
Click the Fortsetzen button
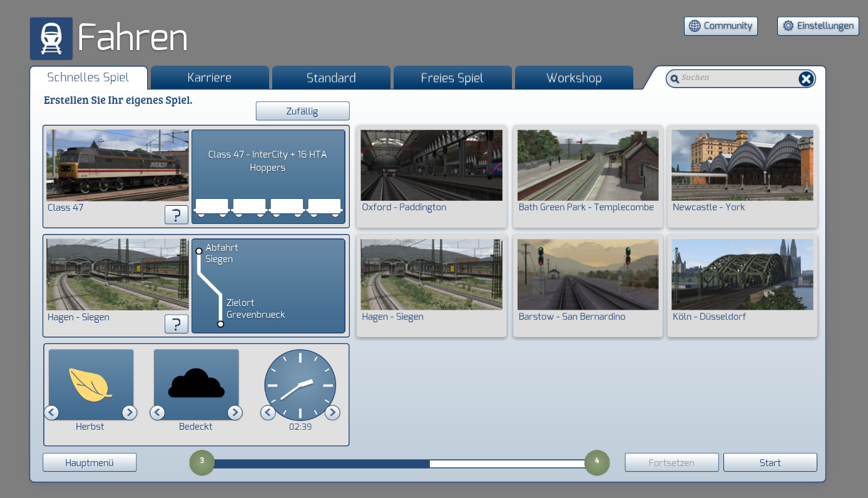[672, 463]
